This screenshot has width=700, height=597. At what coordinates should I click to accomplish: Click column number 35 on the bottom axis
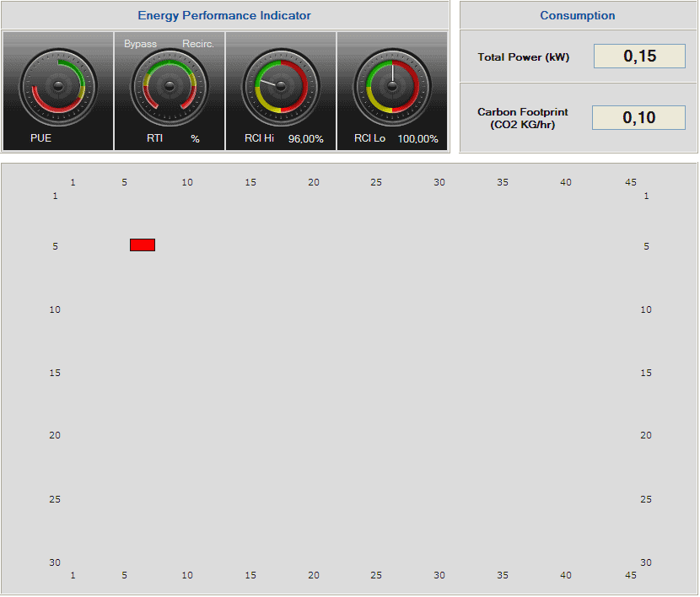click(503, 575)
